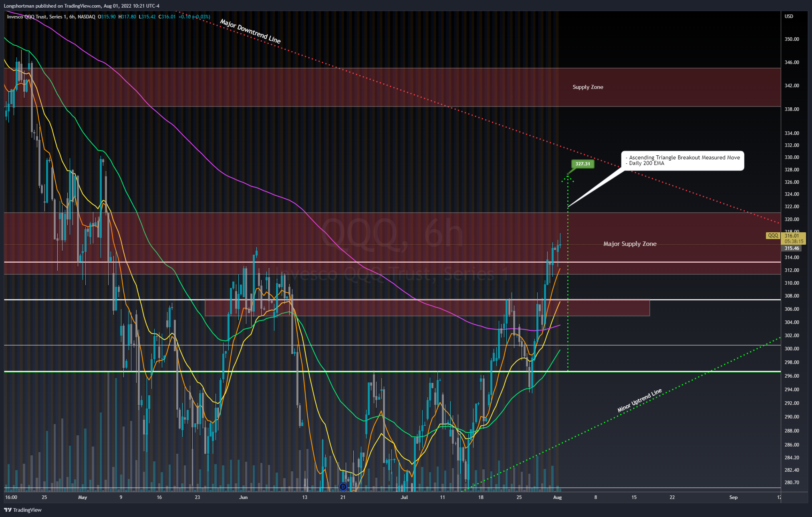Click the 350.00 price axis label
The height and width of the screenshot is (517, 812).
click(x=792, y=39)
